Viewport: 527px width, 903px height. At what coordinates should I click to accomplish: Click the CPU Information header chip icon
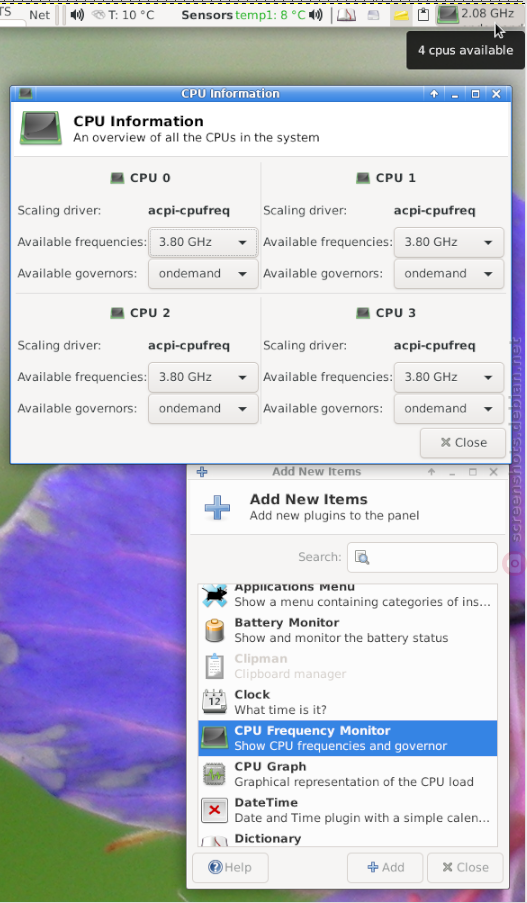40,128
